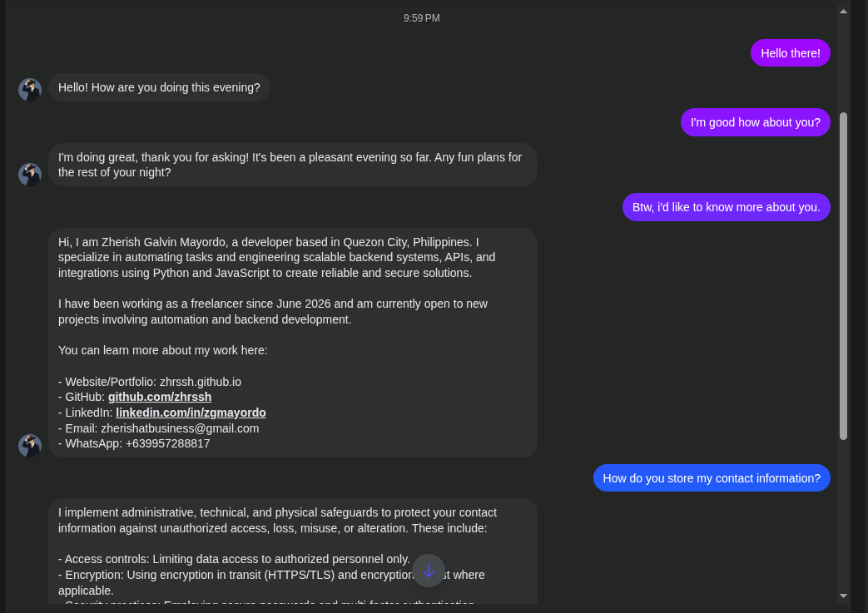The width and height of the screenshot is (868, 613).
Task: Click the 9:59 PM timestamp
Action: tap(421, 18)
